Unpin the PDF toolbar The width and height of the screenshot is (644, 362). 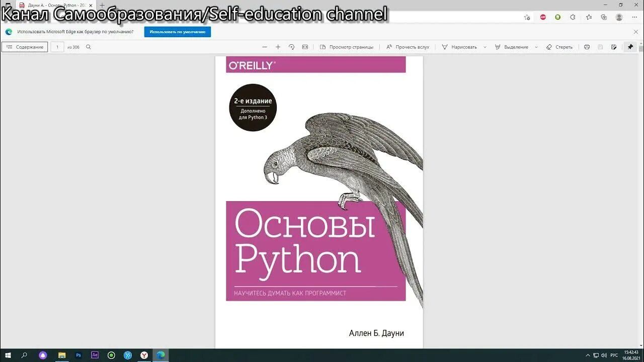[x=630, y=47]
